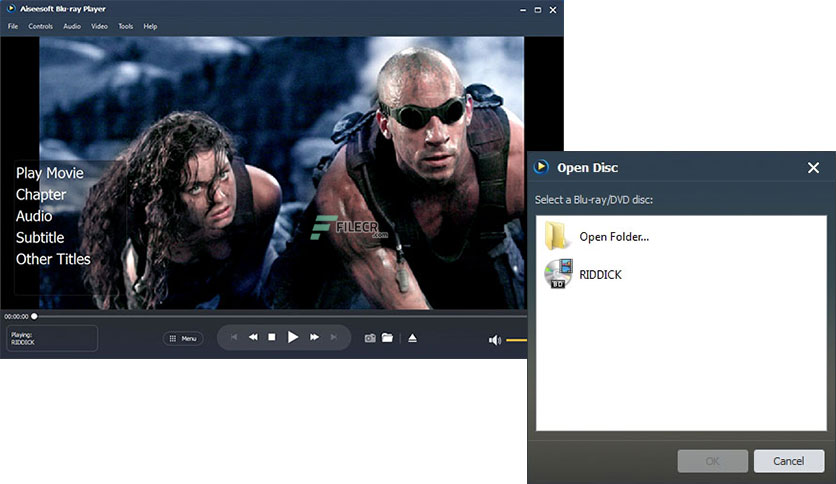
Task: Open the Help menu
Action: (x=150, y=26)
